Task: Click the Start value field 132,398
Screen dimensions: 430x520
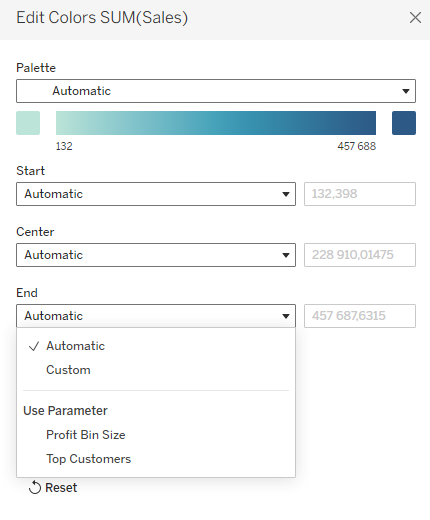Action: point(360,194)
